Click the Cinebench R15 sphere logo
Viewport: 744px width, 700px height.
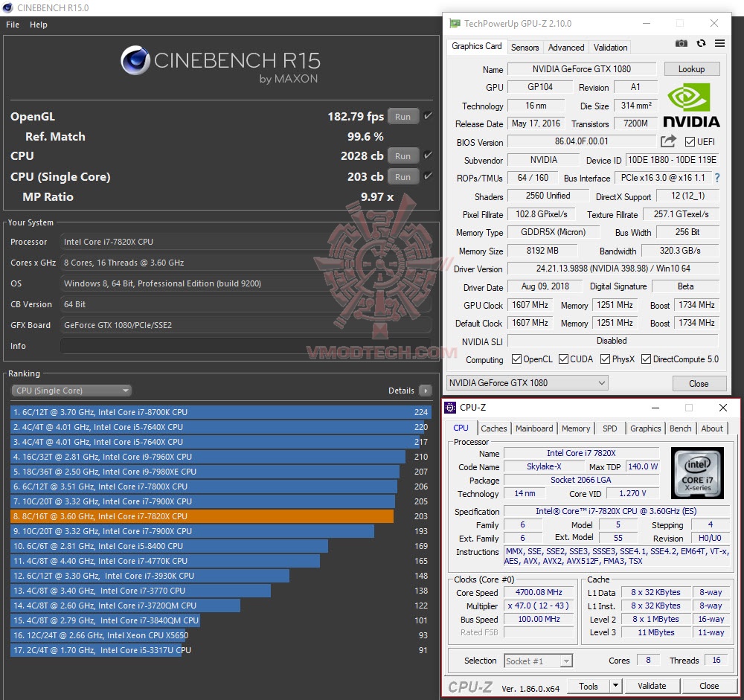coord(135,61)
